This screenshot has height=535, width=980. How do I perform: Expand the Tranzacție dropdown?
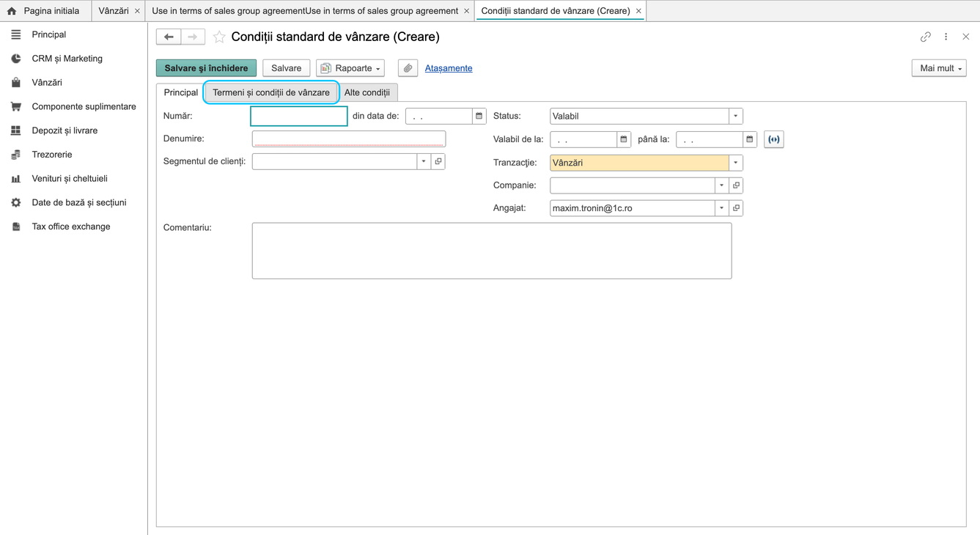pyautogui.click(x=736, y=163)
